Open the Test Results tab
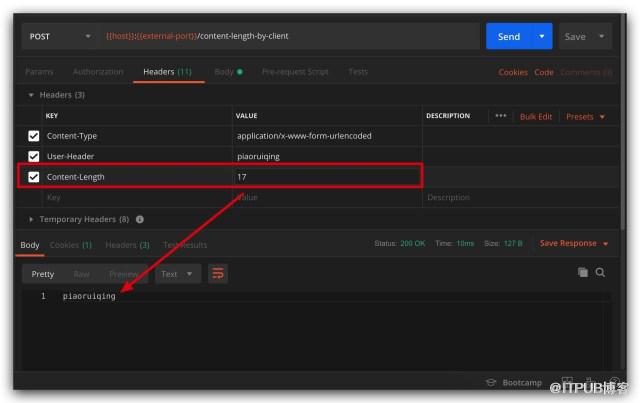This screenshot has width=640, height=403. click(185, 245)
